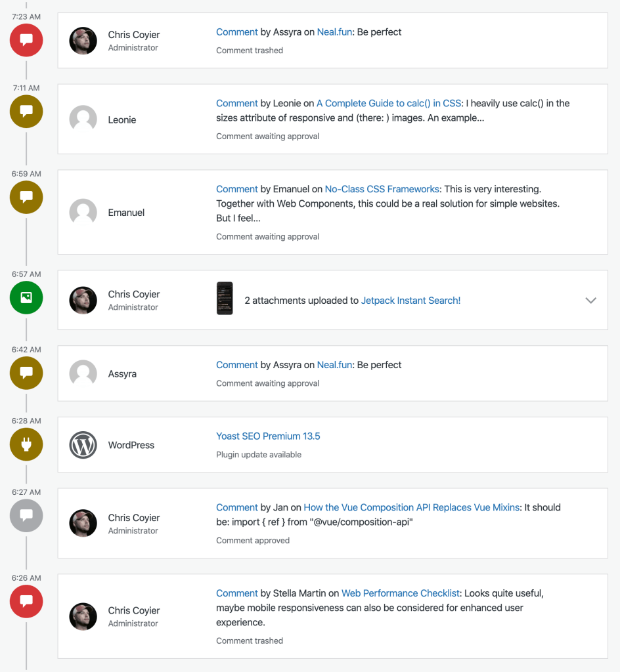
Task: Click Leonie's gray placeholder avatar
Action: pyautogui.click(x=83, y=119)
